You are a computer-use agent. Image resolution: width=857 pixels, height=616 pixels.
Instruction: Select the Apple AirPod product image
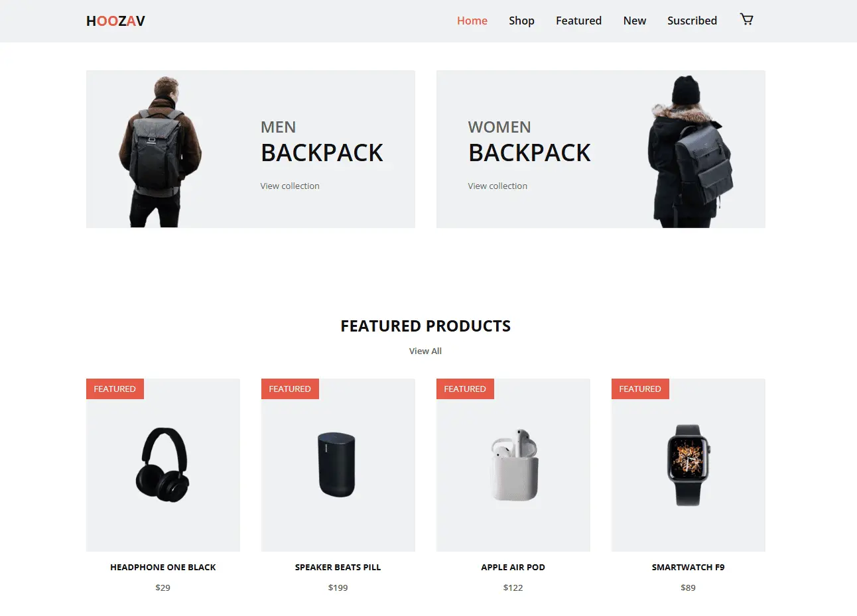point(514,465)
